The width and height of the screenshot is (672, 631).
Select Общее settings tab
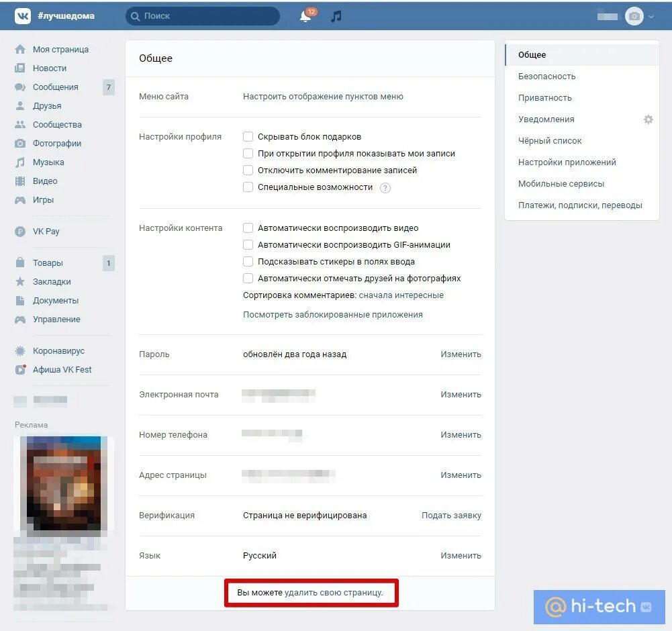(x=582, y=55)
